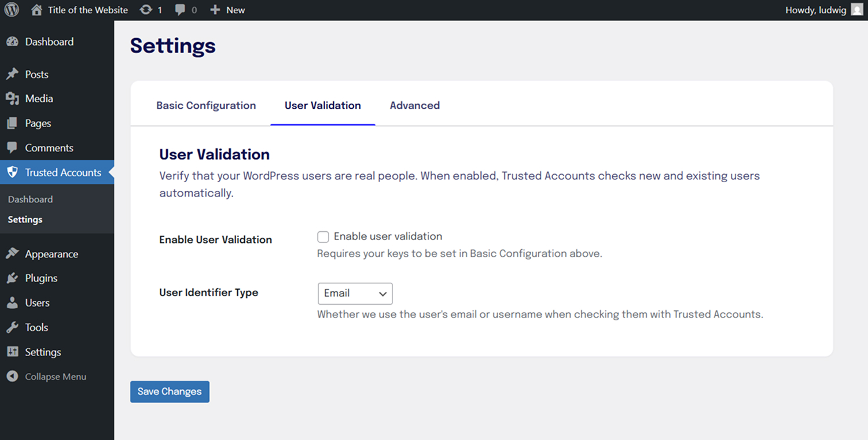Open the updates refresh icon
The image size is (868, 440).
click(146, 10)
